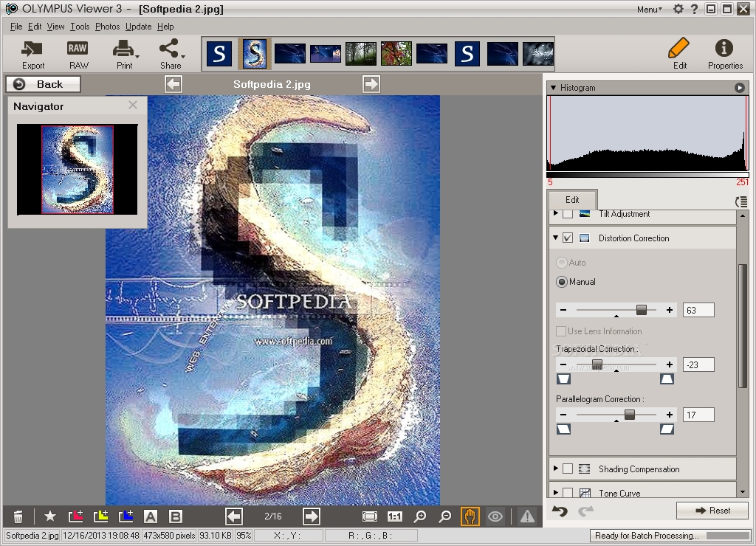Click the Print toolbar icon
This screenshot has width=756, height=546.
(125, 55)
